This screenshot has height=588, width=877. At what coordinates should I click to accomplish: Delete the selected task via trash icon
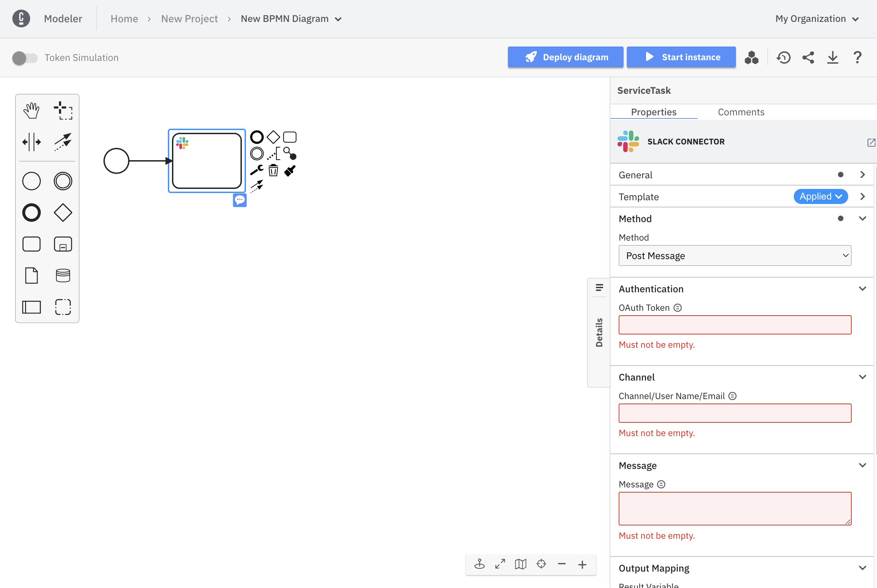(273, 171)
